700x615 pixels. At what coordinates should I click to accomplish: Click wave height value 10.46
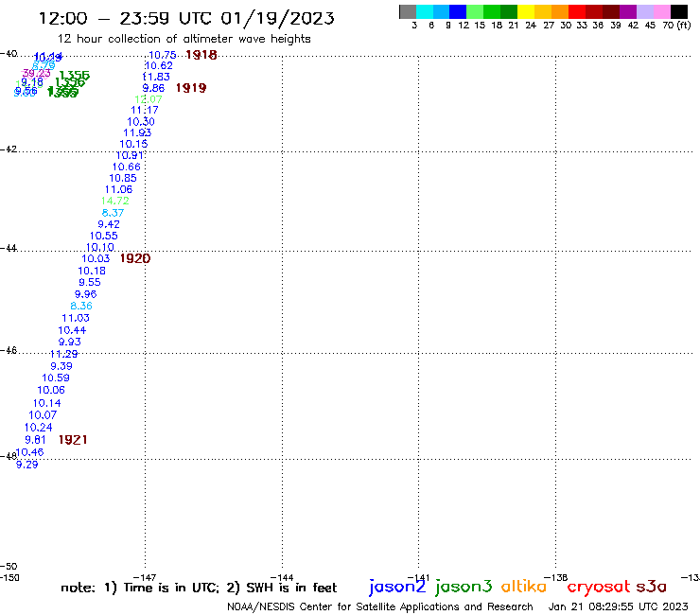pyautogui.click(x=30, y=452)
